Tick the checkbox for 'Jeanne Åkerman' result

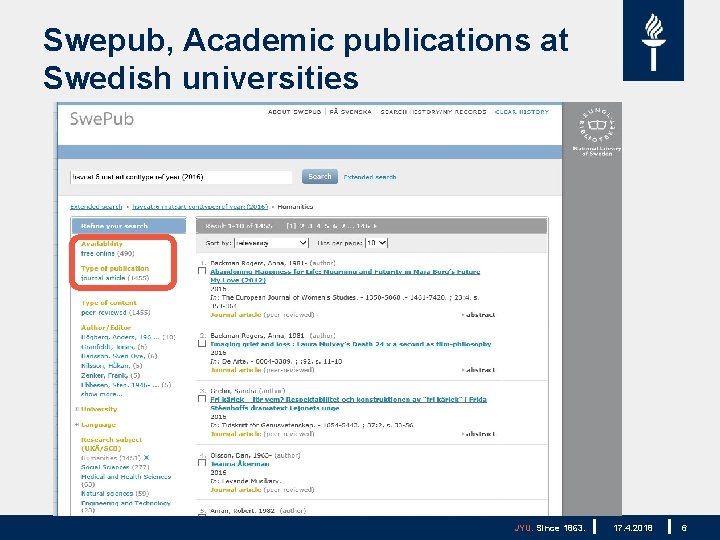coord(202,463)
